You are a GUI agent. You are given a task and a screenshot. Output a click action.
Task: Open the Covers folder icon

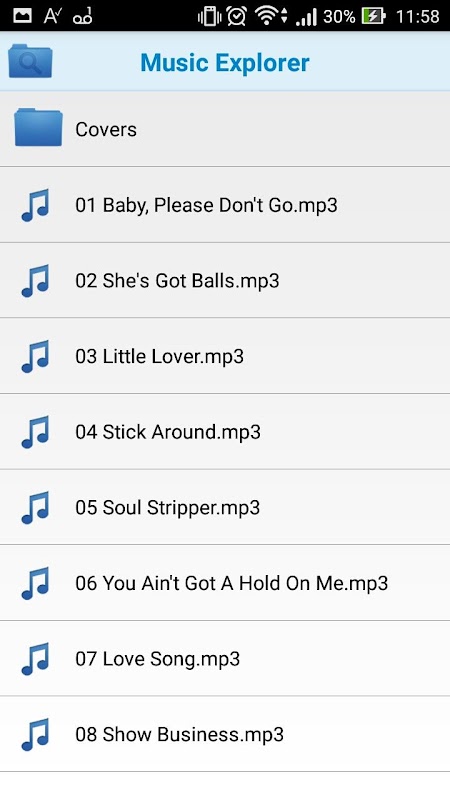point(38,128)
